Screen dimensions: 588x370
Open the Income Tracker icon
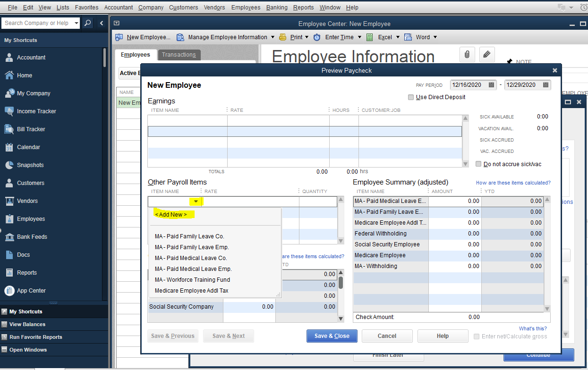point(9,111)
